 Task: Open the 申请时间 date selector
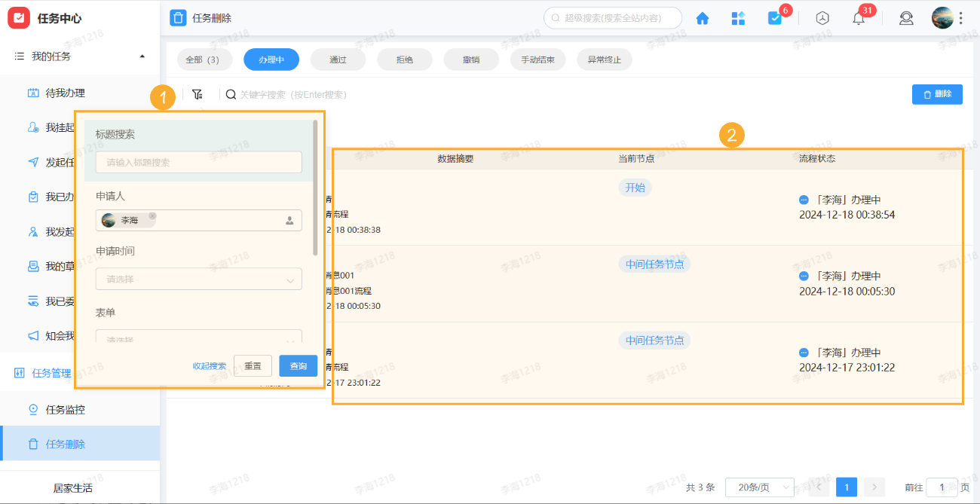pos(198,279)
